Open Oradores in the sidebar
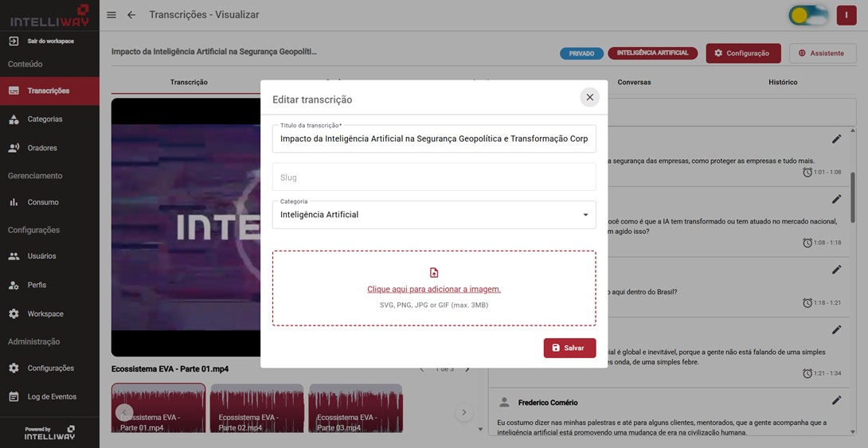 pyautogui.click(x=42, y=148)
